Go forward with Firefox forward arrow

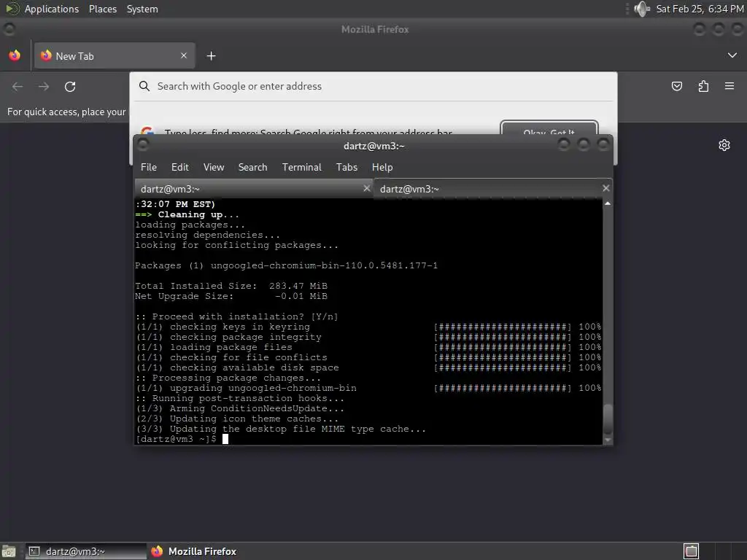(x=44, y=87)
